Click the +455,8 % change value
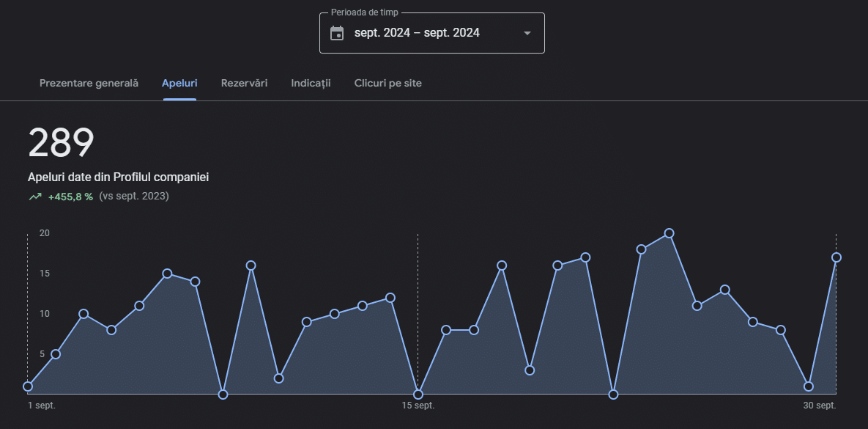Screen dimensions: 868x429 70,197
